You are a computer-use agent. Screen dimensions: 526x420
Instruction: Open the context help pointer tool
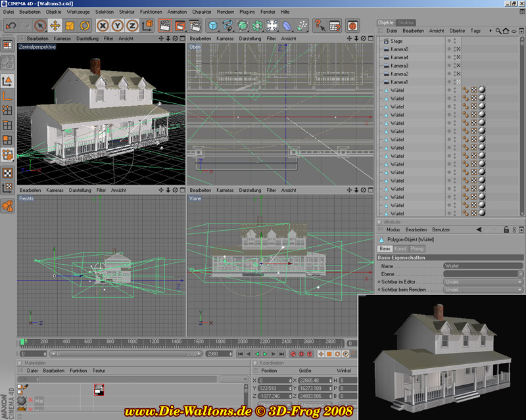click(x=320, y=26)
